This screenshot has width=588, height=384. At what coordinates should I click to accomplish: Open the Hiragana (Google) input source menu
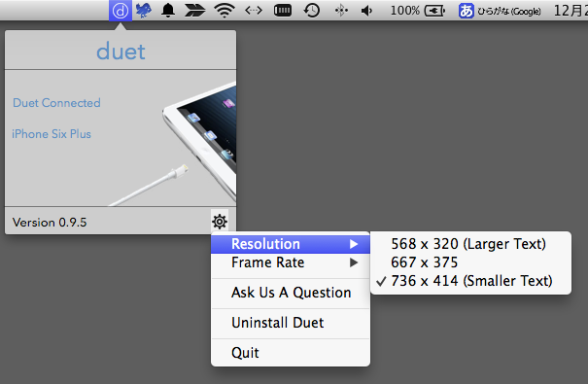pyautogui.click(x=500, y=11)
